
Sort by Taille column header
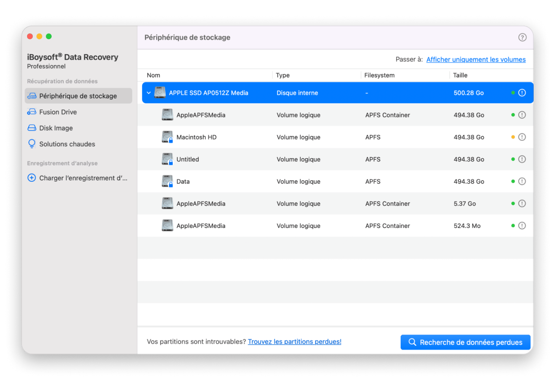click(x=460, y=75)
